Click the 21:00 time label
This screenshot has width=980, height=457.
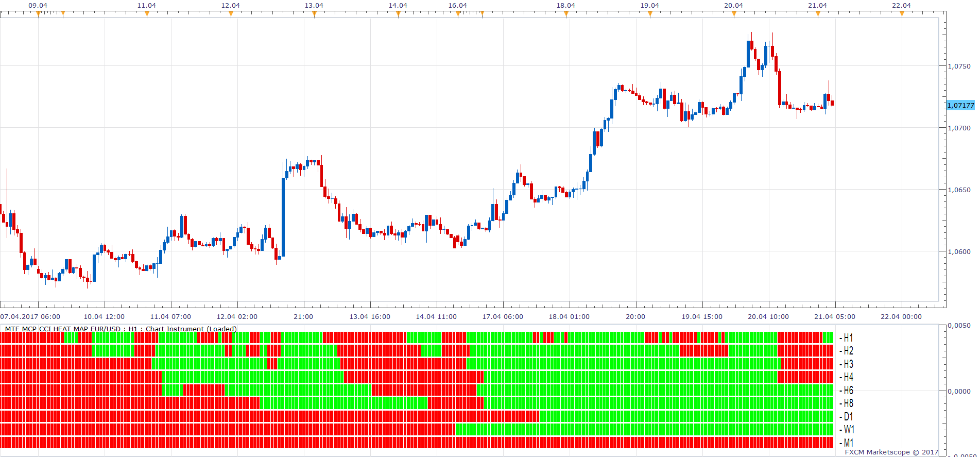304,316
